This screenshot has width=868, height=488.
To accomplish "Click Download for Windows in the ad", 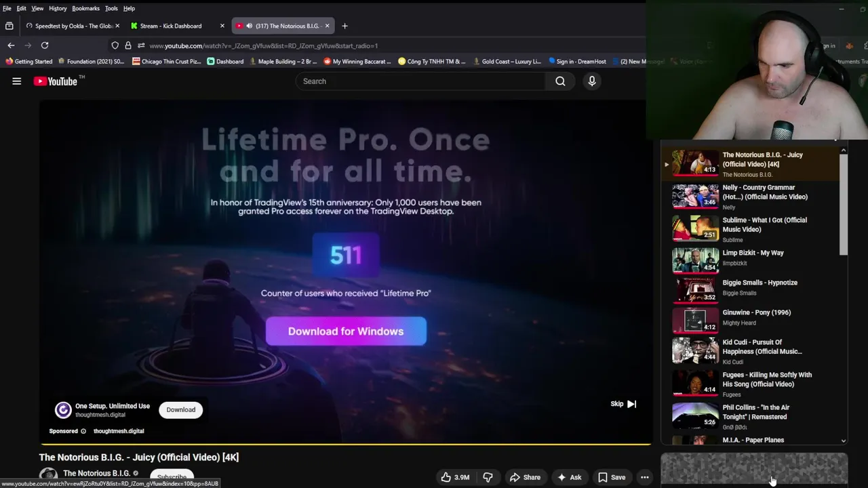I will pos(346,331).
